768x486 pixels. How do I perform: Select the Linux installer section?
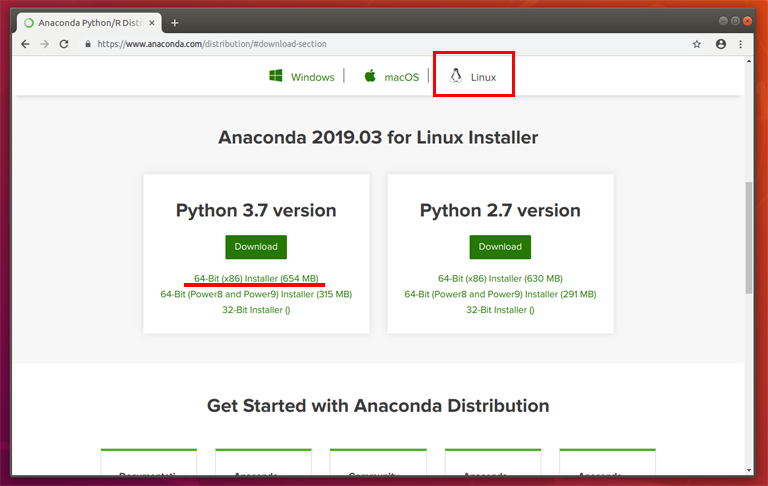click(x=483, y=77)
